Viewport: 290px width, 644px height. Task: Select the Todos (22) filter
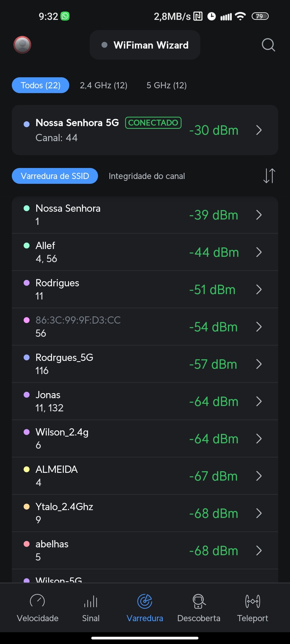(x=41, y=85)
